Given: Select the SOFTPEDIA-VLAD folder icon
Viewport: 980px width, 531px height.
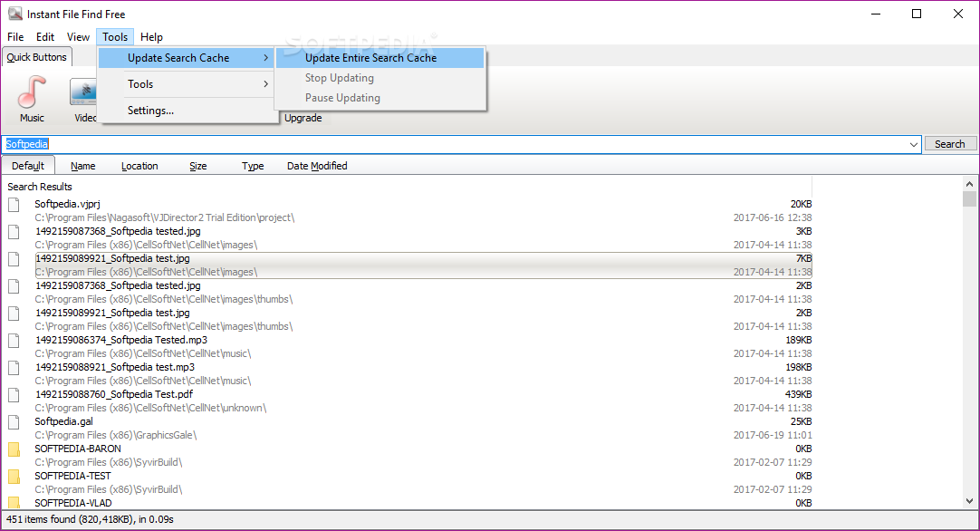Looking at the screenshot, I should coord(14,503).
